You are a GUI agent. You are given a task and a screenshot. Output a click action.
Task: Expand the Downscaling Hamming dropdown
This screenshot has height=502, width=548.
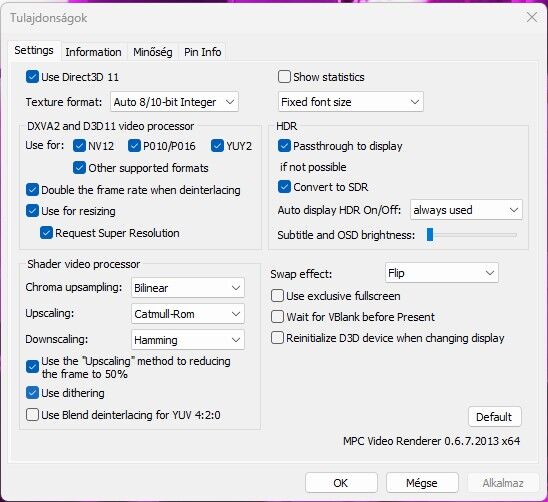pyautogui.click(x=188, y=339)
